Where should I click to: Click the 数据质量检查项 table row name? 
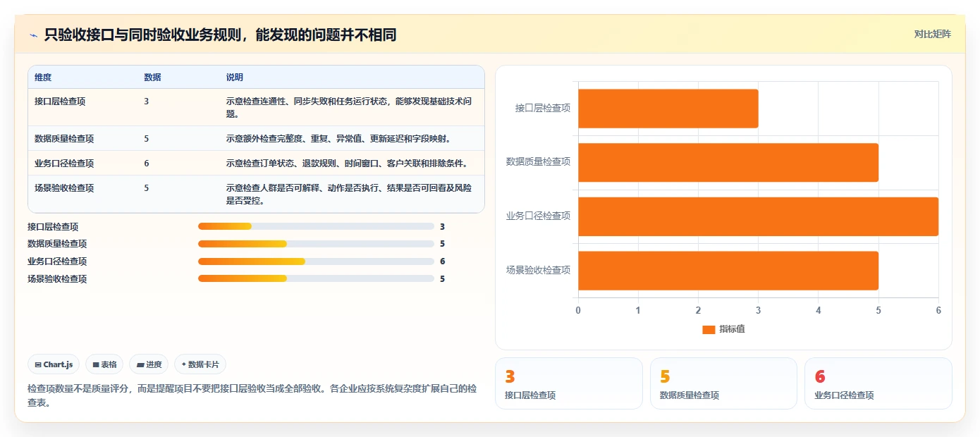point(64,139)
